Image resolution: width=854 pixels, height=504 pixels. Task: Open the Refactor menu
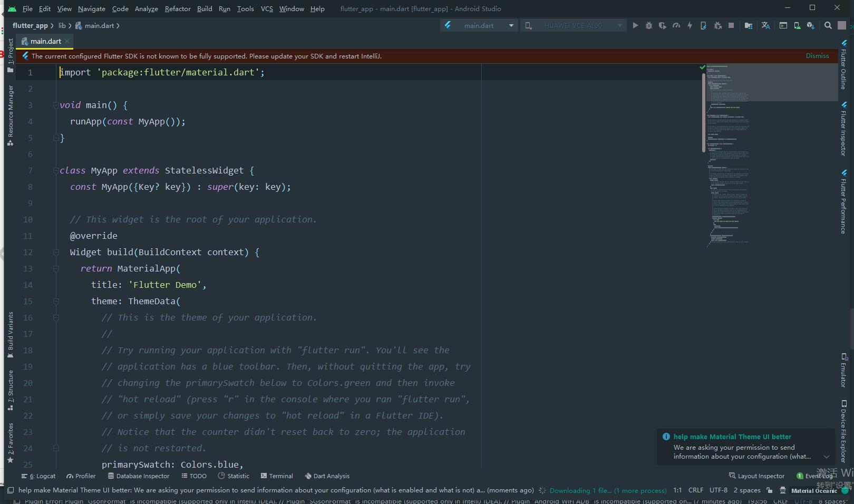click(178, 8)
